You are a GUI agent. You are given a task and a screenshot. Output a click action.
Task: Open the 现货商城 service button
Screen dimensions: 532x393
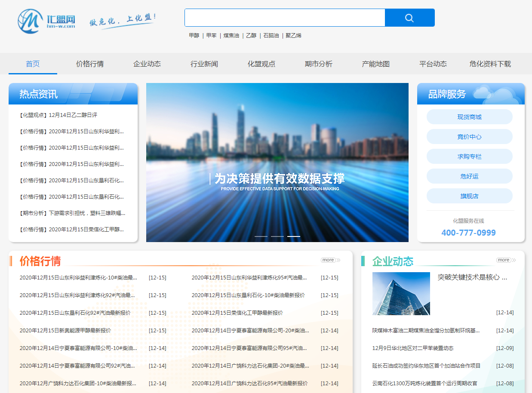469,117
